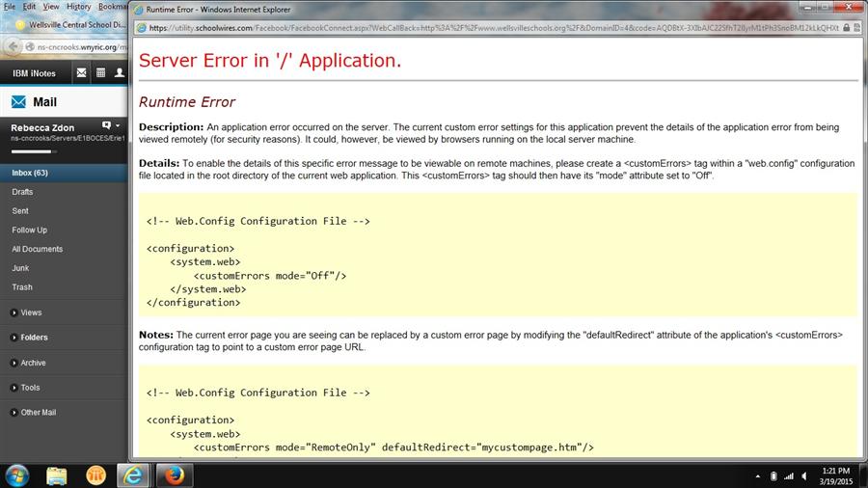Click the IE address bar URL field
The height and width of the screenshot is (488, 868).
494,28
